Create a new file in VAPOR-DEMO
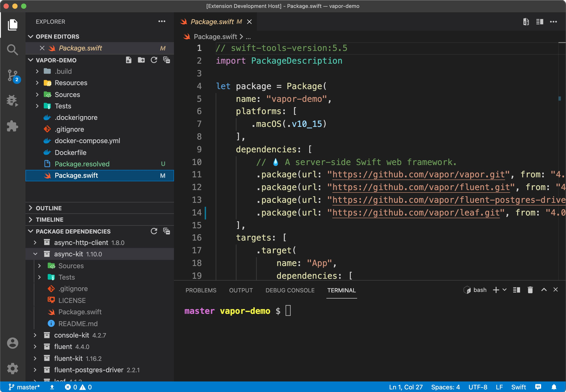 (128, 60)
